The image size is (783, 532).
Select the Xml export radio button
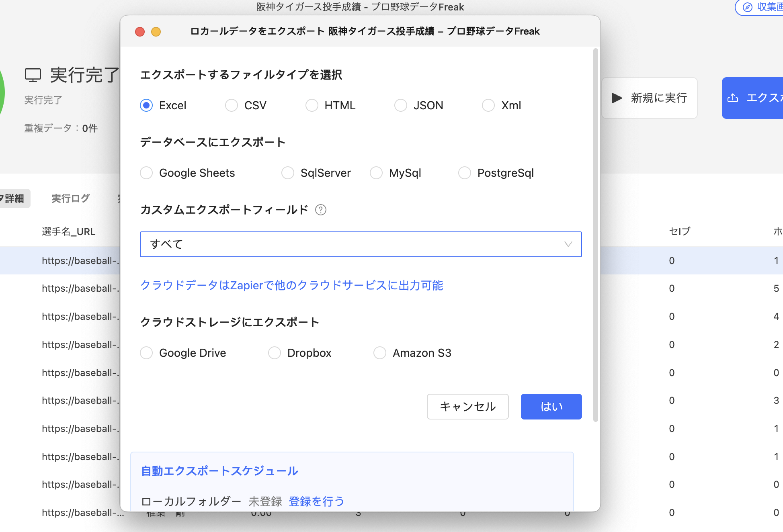488,105
